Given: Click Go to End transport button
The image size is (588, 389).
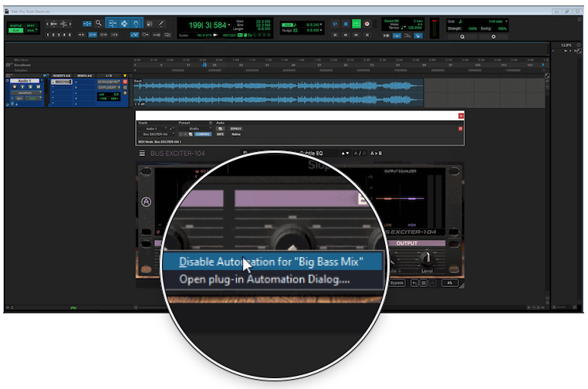Looking at the screenshot, I should point(367,35).
